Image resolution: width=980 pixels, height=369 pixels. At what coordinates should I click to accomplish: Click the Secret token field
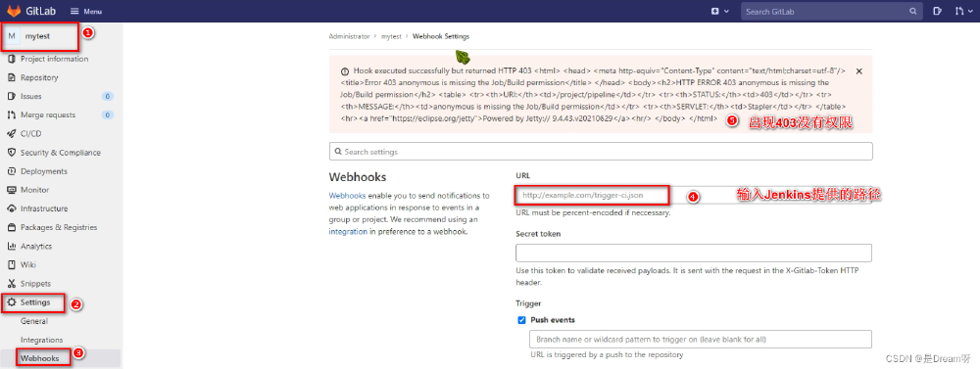tap(694, 253)
